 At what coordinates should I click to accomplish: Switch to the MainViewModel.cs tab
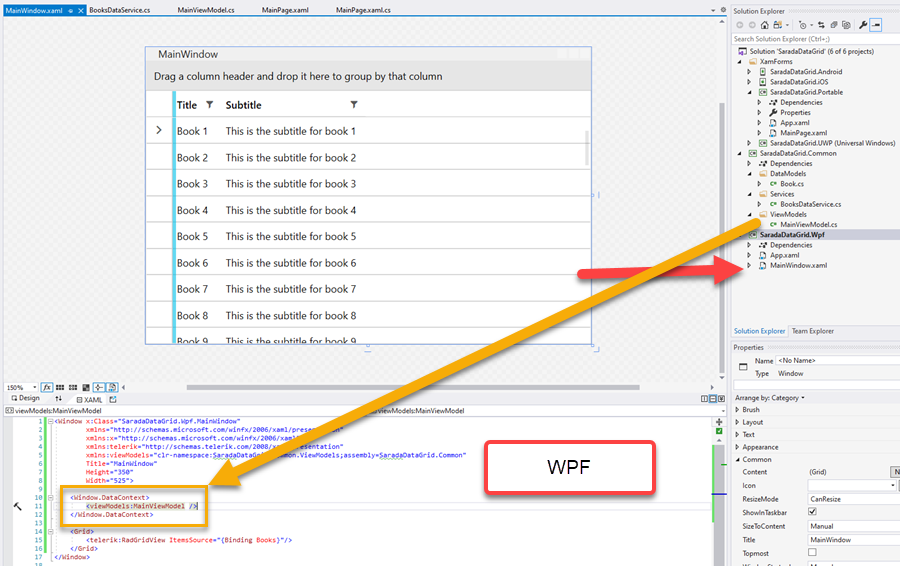point(205,10)
